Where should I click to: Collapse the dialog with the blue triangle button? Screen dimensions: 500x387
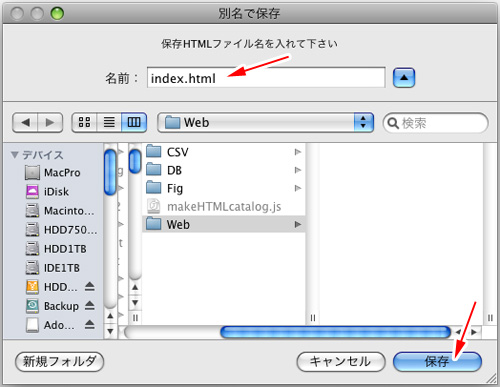coord(404,78)
